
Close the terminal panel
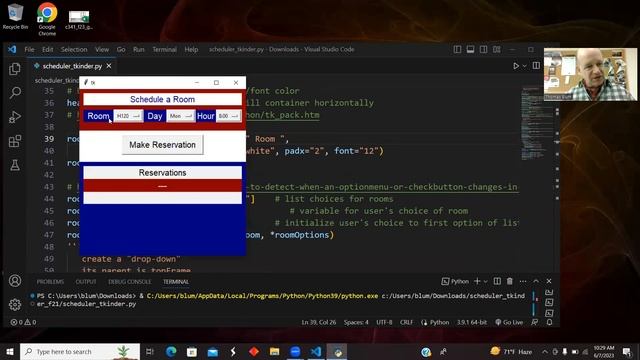pyautogui.click(x=549, y=281)
